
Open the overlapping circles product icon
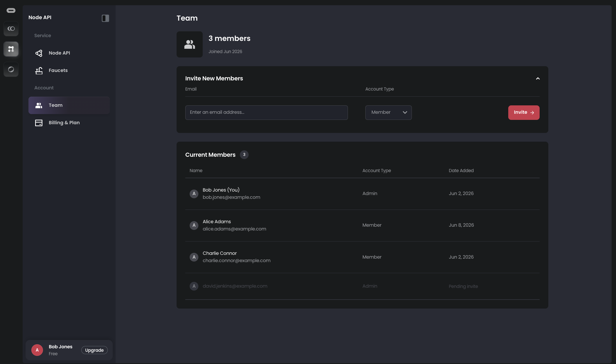11,29
